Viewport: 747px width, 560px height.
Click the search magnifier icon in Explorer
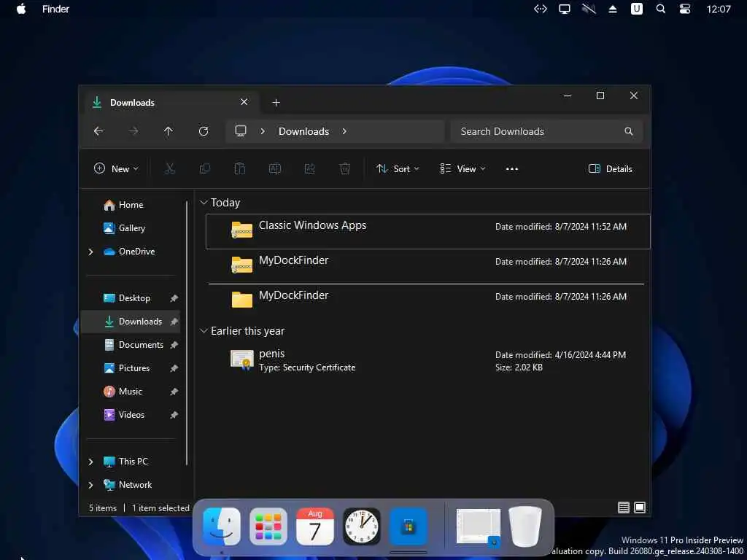628,131
